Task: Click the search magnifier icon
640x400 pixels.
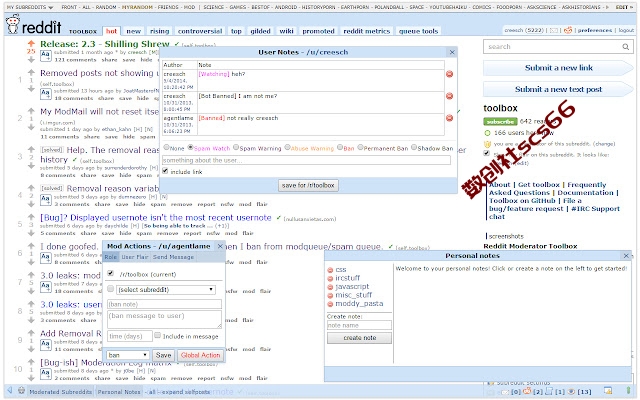Action: (x=625, y=47)
